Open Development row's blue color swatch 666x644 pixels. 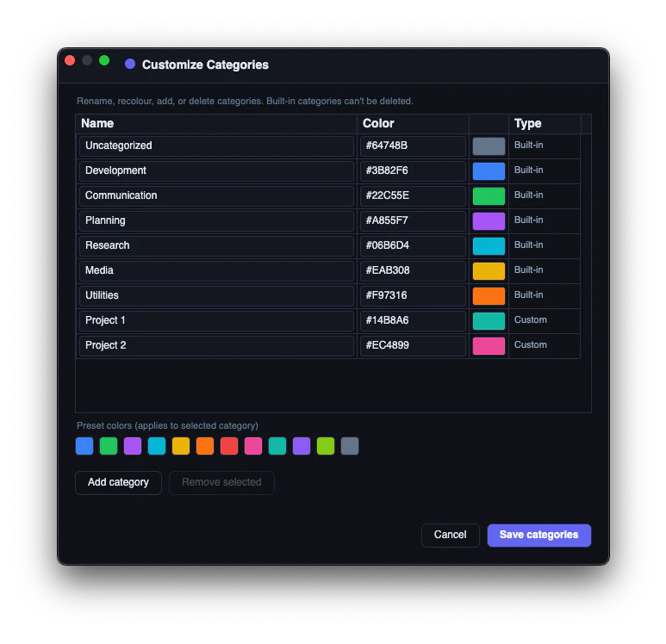point(489,171)
